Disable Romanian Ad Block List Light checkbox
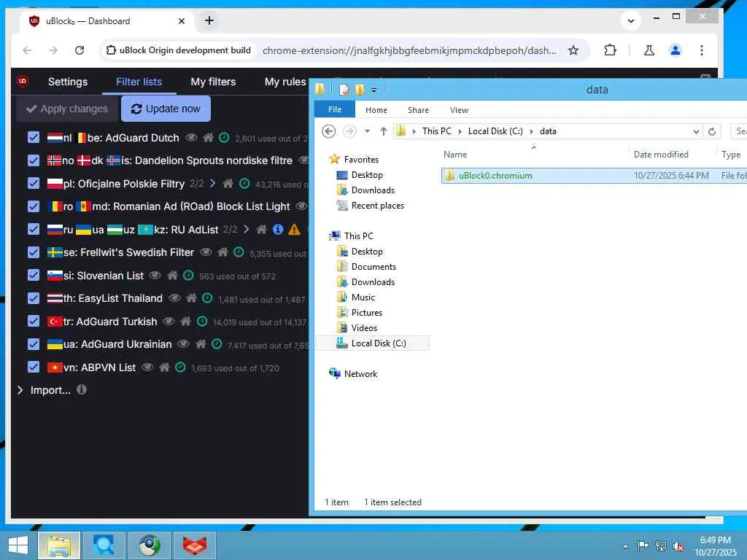This screenshot has width=747, height=560. [34, 206]
